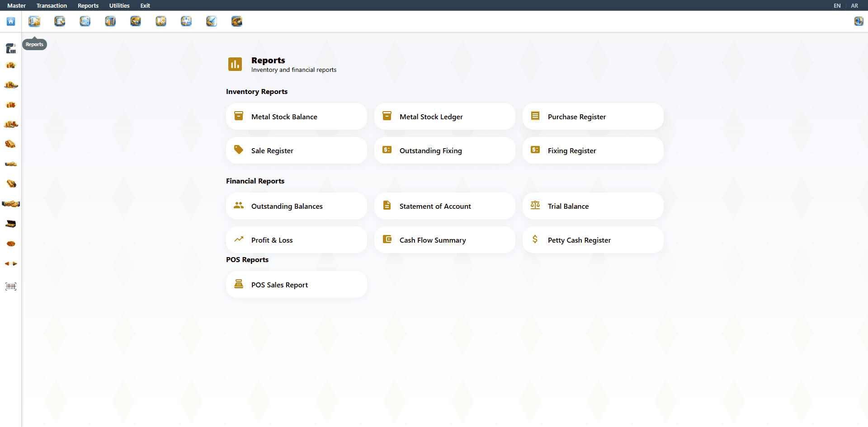Click the barcode icon in the sidebar
The image size is (868, 427).
[x=11, y=286]
